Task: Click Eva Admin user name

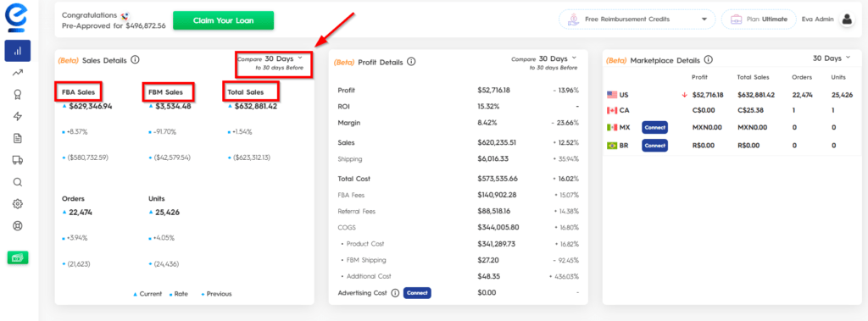Action: (818, 19)
